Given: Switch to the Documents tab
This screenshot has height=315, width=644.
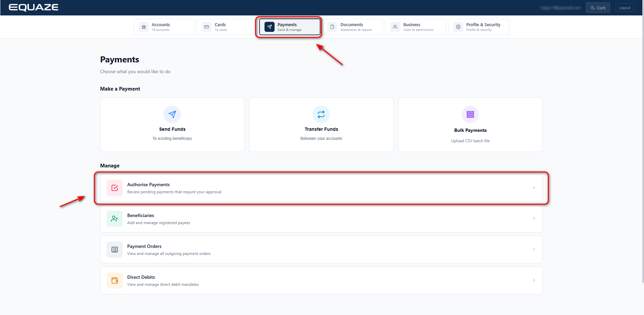Looking at the screenshot, I should (x=353, y=27).
